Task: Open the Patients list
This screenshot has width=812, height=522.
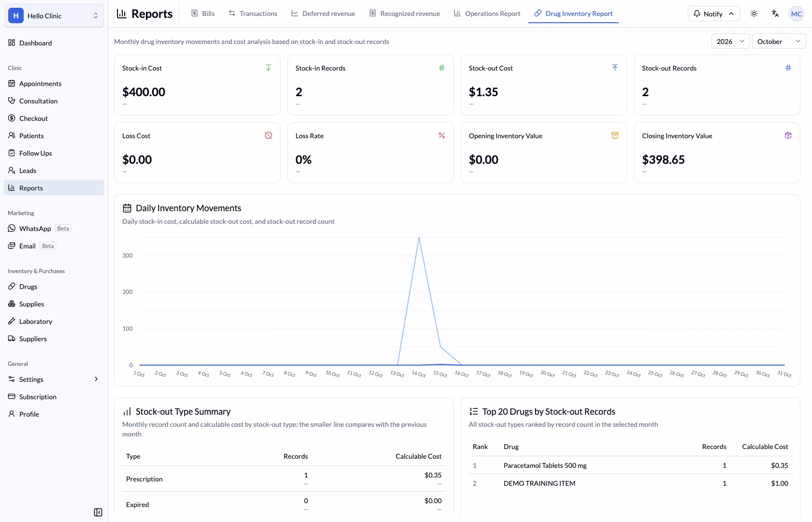Action: (54, 136)
